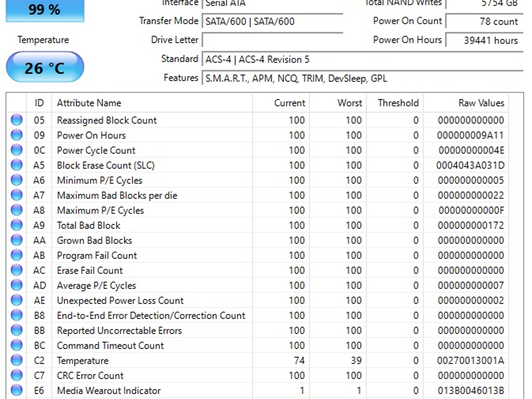This screenshot has width=532, height=399.
Task: Select the Total Bad Block attribute name
Action: [89, 225]
